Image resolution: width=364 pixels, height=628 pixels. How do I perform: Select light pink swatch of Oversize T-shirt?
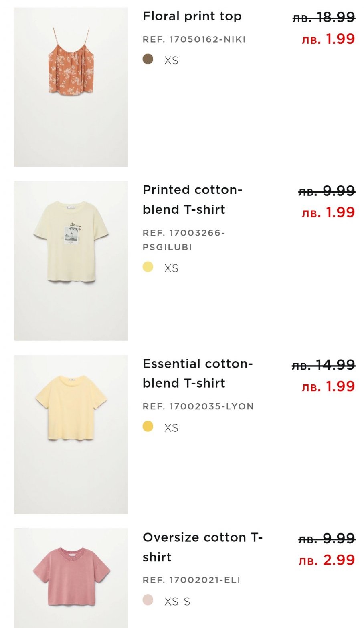click(x=148, y=600)
